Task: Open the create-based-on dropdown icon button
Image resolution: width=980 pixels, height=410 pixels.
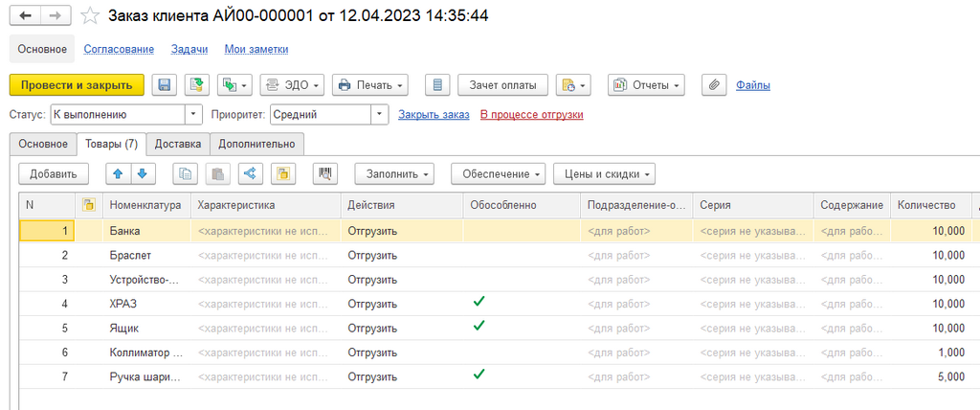Action: pyautogui.click(x=235, y=85)
